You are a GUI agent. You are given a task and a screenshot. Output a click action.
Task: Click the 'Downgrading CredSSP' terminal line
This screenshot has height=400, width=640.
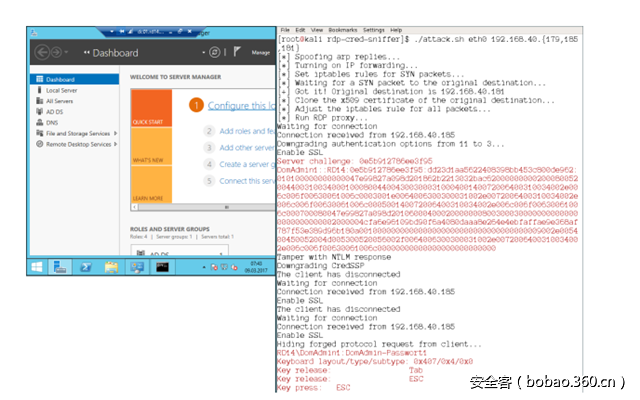coord(320,265)
